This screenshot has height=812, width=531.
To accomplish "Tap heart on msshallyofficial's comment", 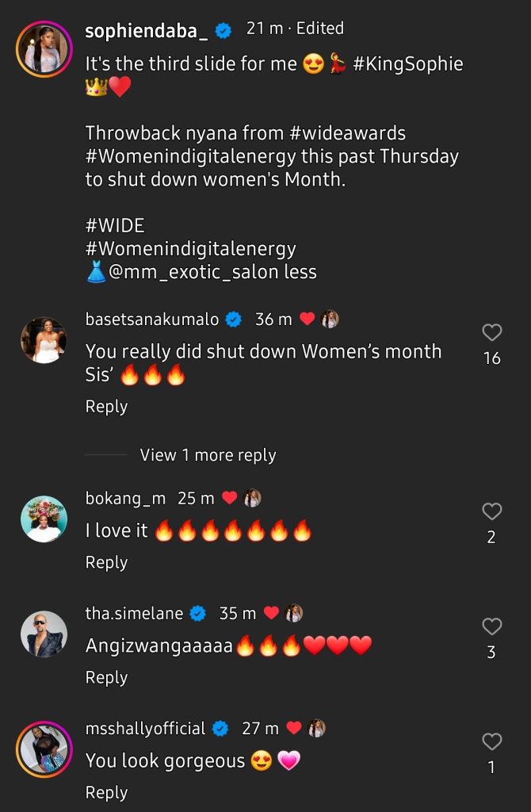I will (x=492, y=741).
